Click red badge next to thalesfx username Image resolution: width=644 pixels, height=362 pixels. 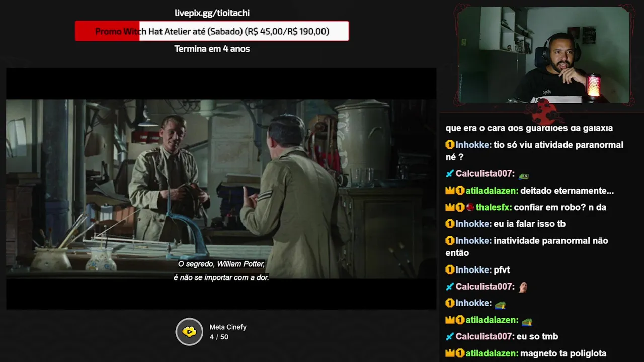coord(469,207)
